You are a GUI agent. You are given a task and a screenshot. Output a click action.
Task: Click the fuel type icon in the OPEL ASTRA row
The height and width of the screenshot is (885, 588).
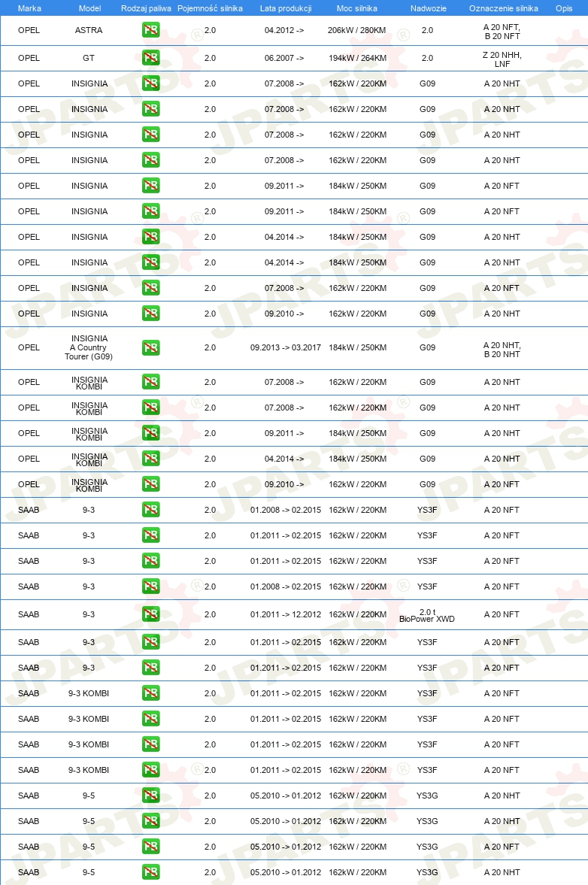[x=150, y=30]
